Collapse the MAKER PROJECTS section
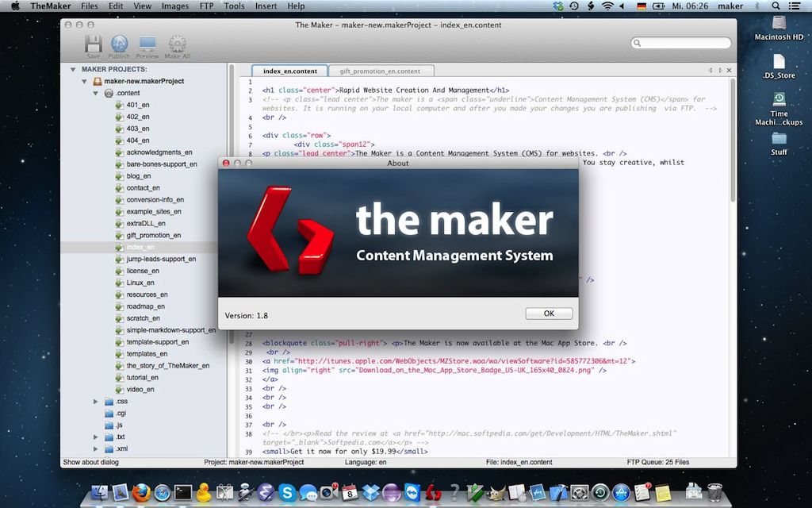Image resolution: width=812 pixels, height=508 pixels. [73, 69]
